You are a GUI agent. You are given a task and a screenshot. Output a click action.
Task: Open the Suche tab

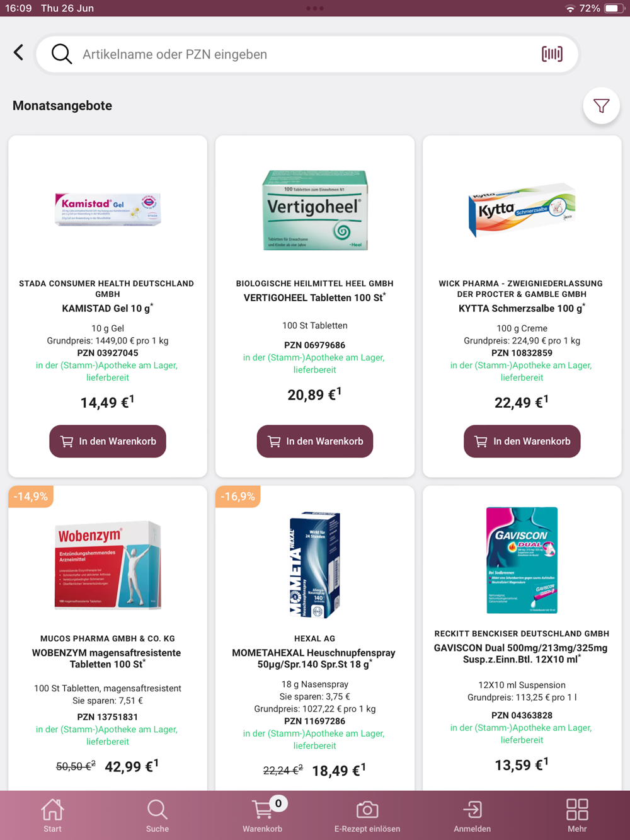coord(157,815)
